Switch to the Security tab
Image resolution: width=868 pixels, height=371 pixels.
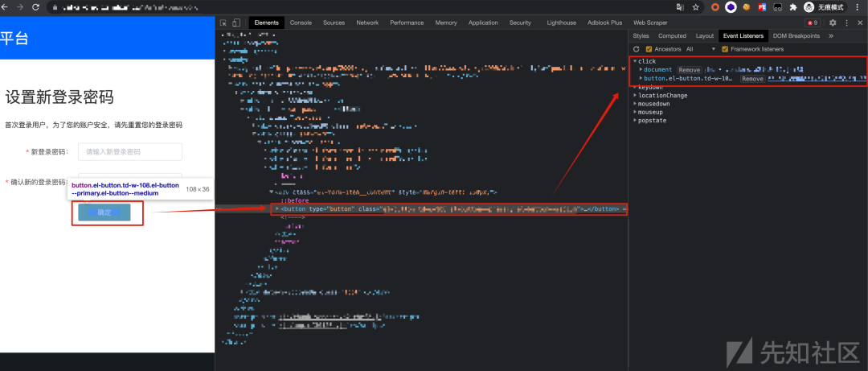520,23
